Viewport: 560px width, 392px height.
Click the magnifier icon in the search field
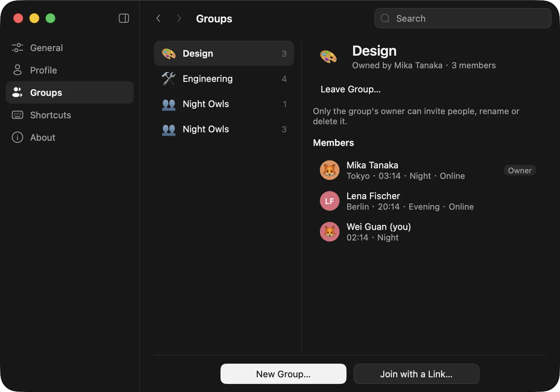pos(385,18)
